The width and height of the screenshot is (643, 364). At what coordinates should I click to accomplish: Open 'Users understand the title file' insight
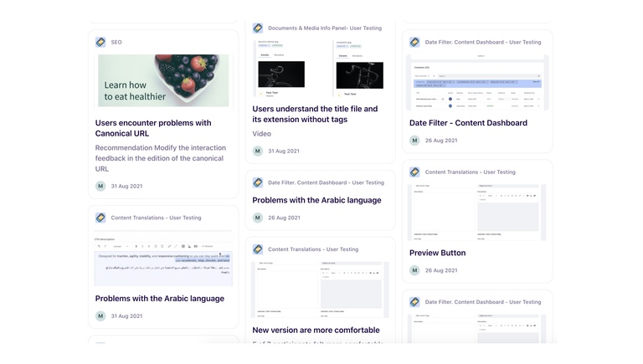pyautogui.click(x=315, y=114)
